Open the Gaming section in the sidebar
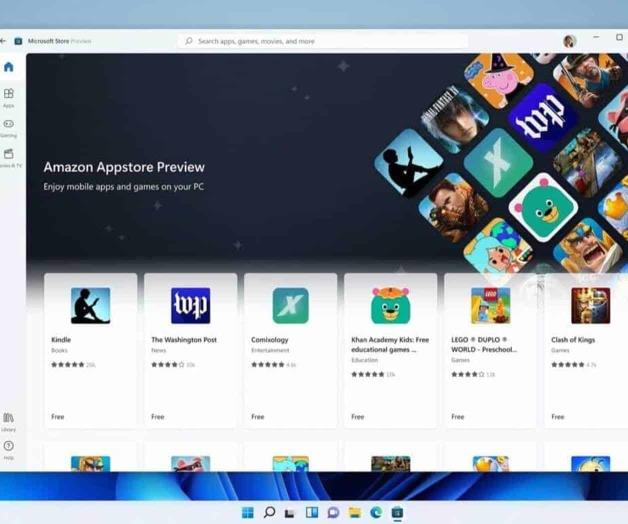628x524 pixels. pyautogui.click(x=8, y=128)
